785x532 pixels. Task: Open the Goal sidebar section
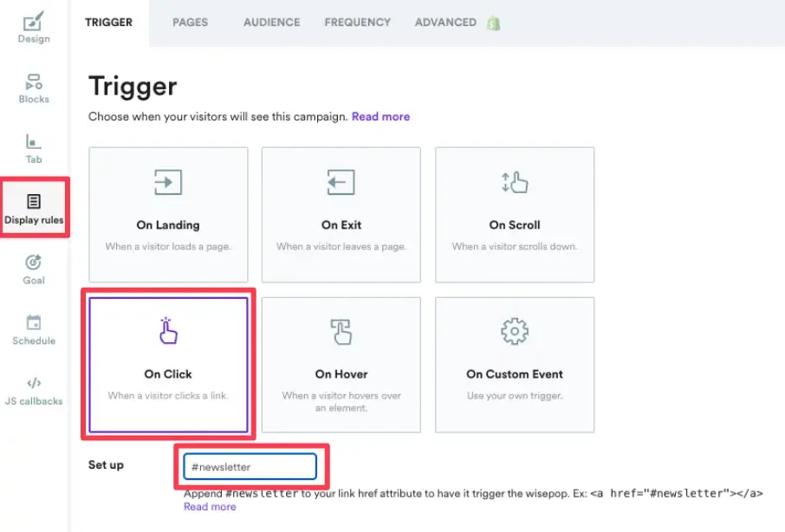(34, 269)
